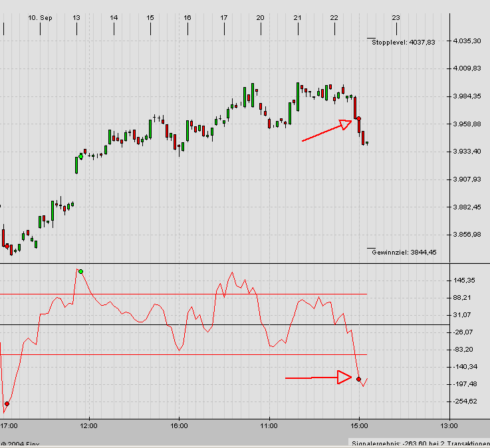Click the '23' date label on top axis
This screenshot has height=448, width=490.
pos(396,18)
